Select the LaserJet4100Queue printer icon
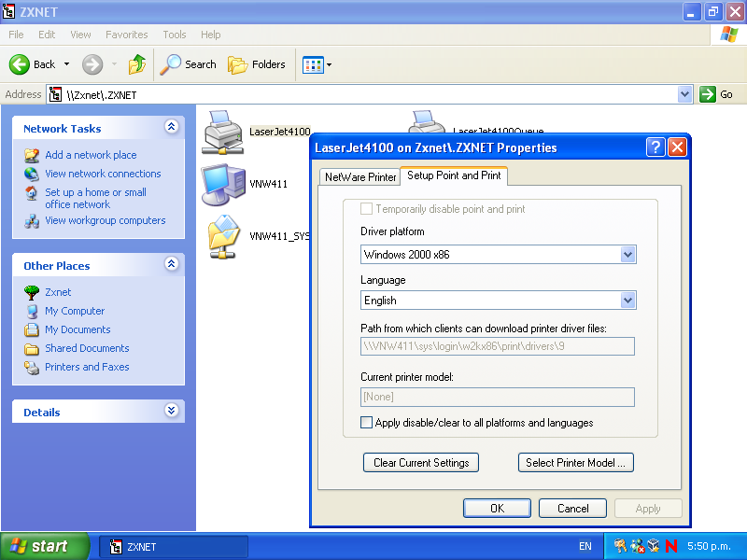 (427, 122)
